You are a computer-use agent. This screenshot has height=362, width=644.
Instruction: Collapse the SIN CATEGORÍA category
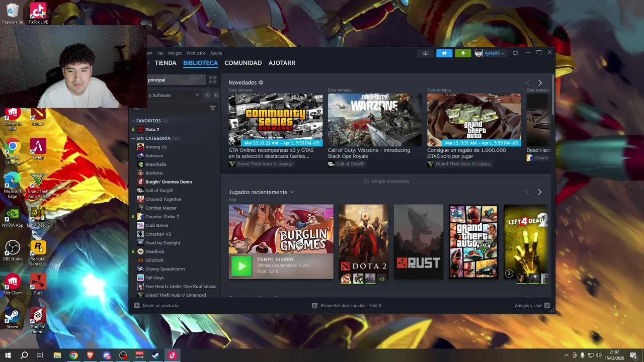pyautogui.click(x=133, y=138)
